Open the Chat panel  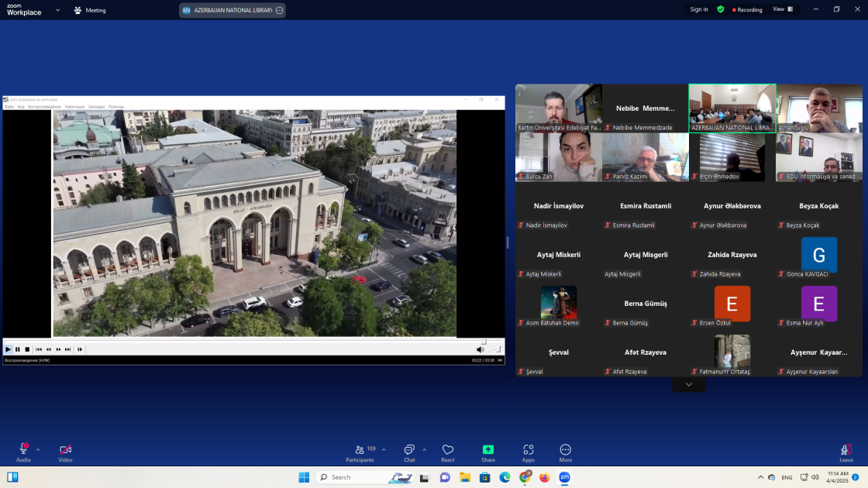pyautogui.click(x=409, y=453)
